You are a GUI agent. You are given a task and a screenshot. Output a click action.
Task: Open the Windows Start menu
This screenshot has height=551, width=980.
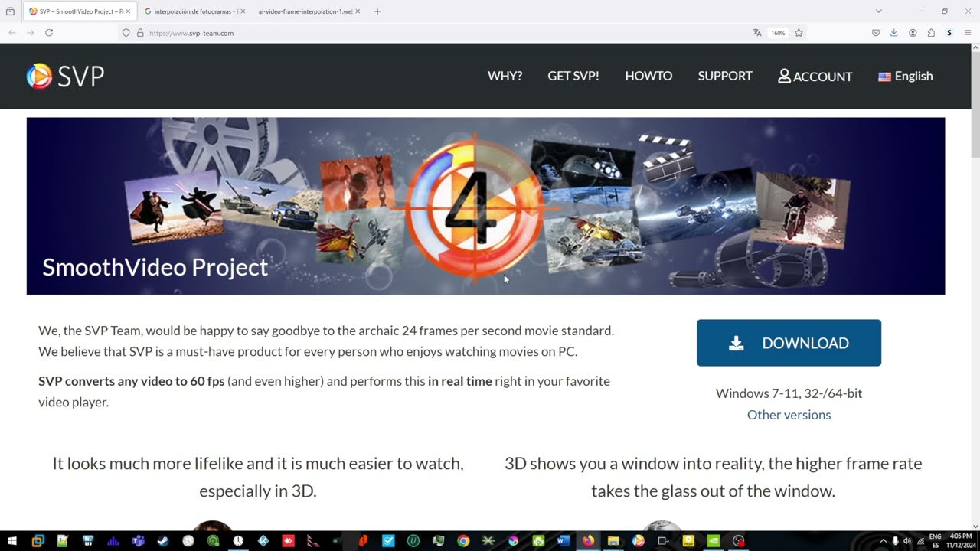point(12,541)
